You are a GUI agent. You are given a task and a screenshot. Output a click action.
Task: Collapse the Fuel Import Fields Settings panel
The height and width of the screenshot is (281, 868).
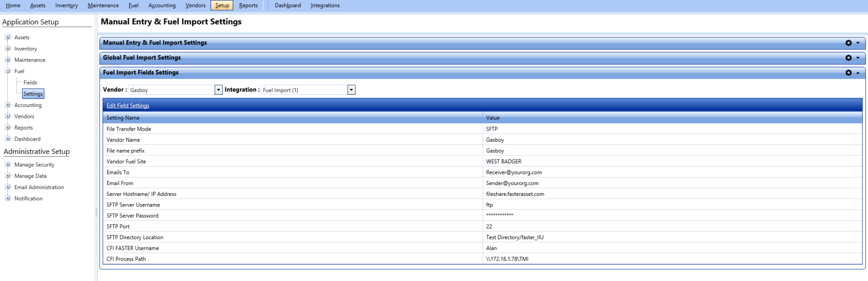click(858, 73)
